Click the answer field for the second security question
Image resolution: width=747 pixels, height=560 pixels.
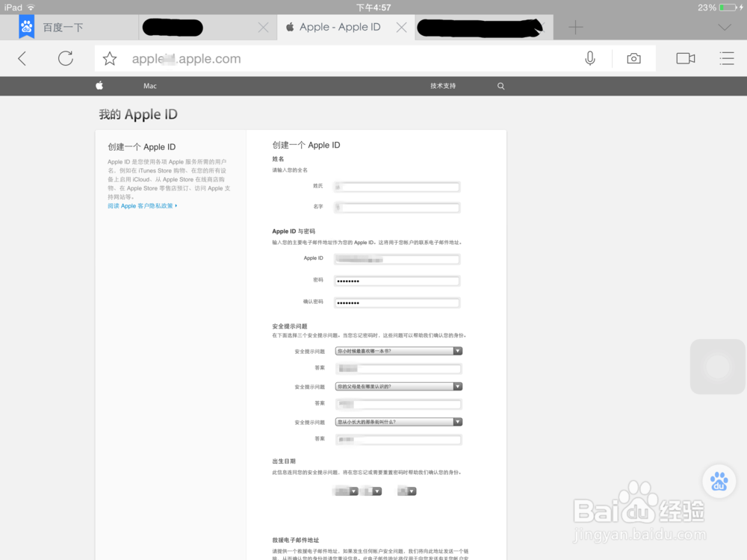pyautogui.click(x=399, y=404)
